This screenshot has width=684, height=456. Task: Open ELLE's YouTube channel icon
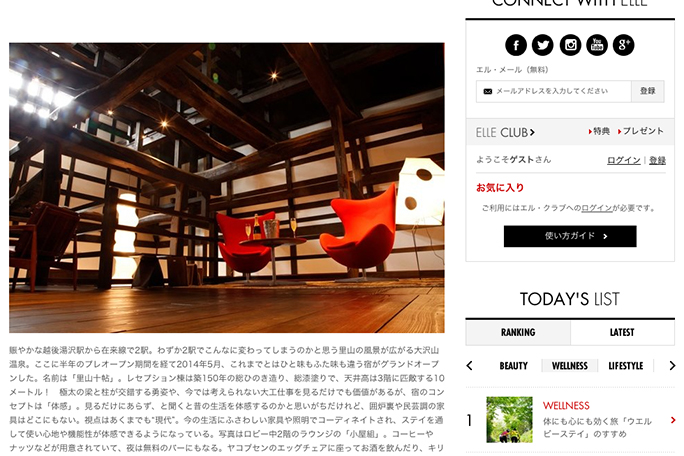tap(597, 45)
